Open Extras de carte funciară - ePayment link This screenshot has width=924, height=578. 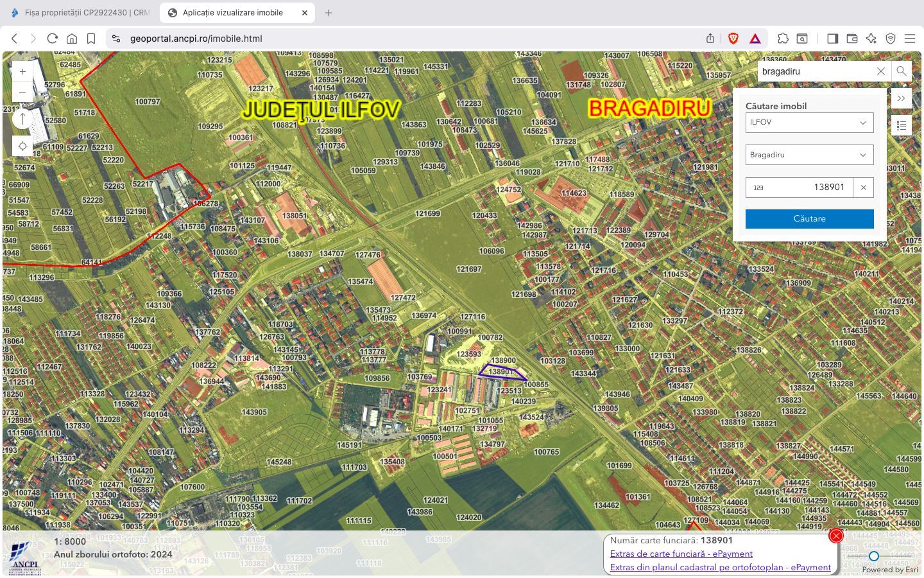pos(681,554)
